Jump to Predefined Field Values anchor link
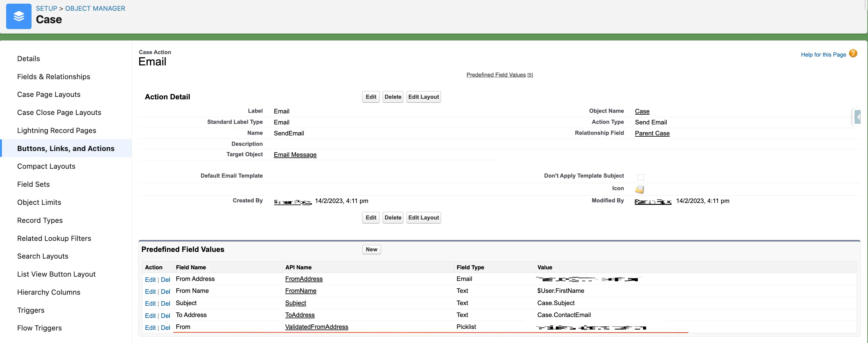This screenshot has height=343, width=868. click(496, 75)
